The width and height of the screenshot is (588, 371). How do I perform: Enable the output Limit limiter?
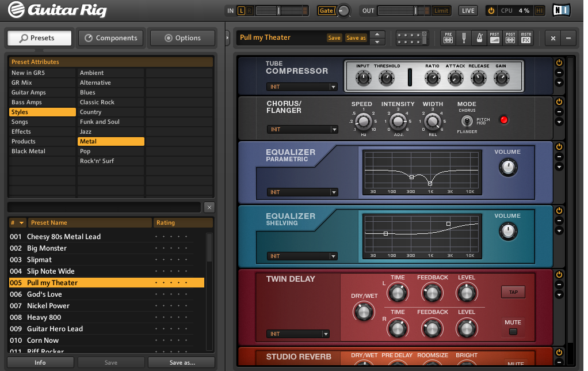pos(441,10)
